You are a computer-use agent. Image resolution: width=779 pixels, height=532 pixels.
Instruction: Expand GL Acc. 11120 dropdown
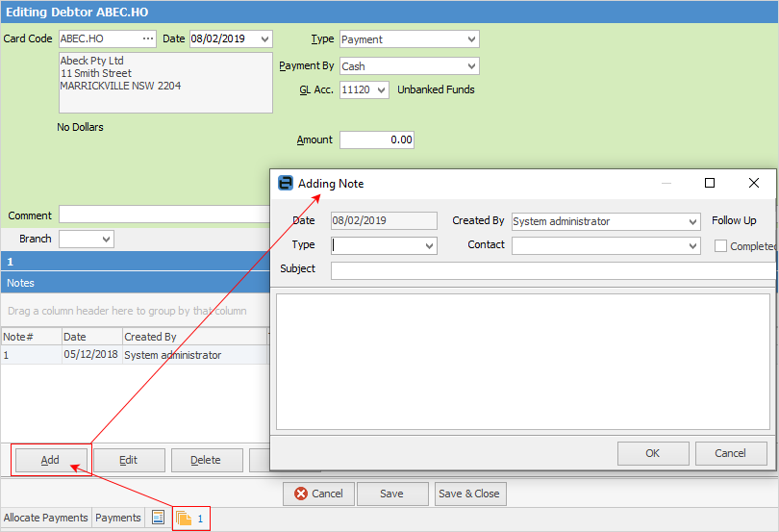click(x=382, y=90)
